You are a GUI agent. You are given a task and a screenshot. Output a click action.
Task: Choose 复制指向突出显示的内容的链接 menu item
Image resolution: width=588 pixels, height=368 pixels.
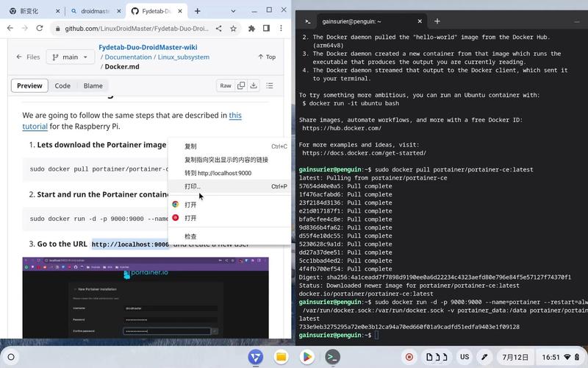coord(229,160)
